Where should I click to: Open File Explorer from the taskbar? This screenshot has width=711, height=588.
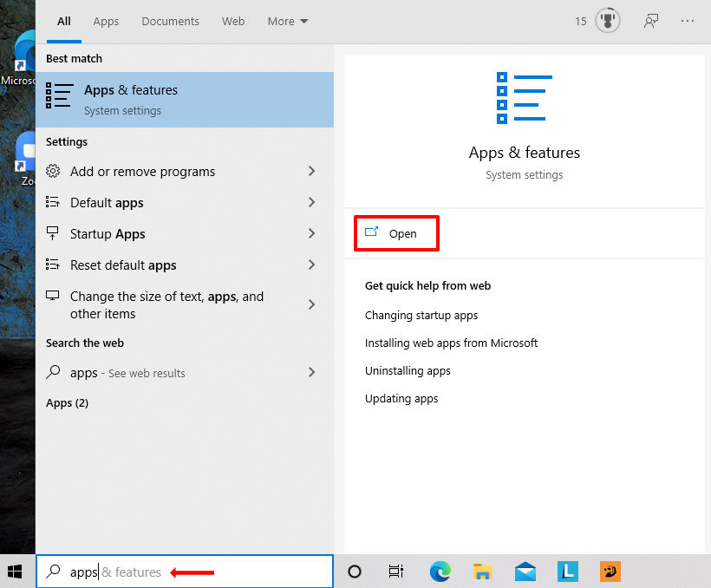tap(482, 572)
